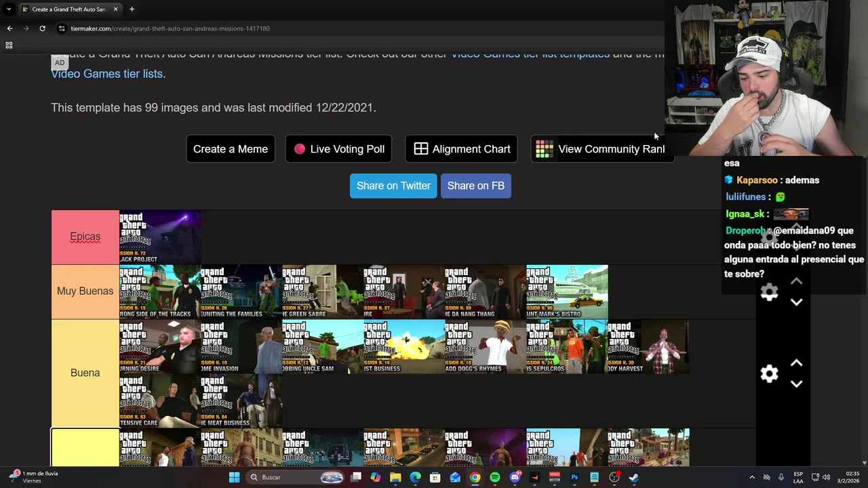The height and width of the screenshot is (488, 868).
Task: Open the apps grid shortcut icon
Action: (x=9, y=45)
